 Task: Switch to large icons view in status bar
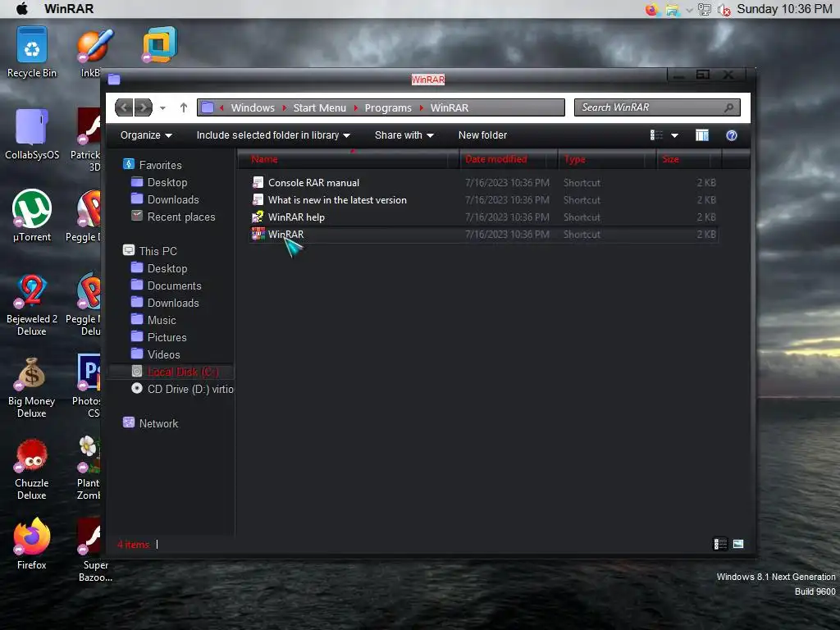(x=738, y=545)
